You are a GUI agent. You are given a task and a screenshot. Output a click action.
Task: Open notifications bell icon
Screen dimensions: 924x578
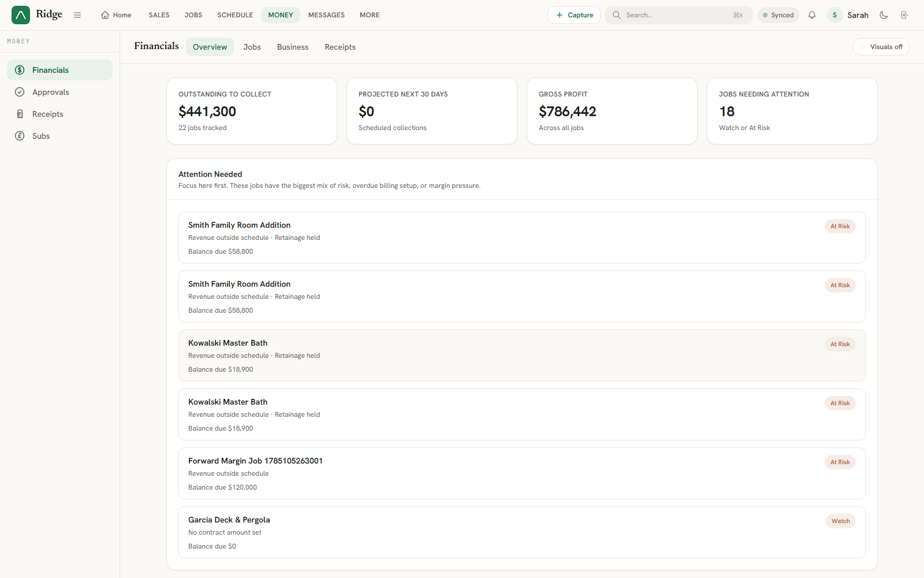click(x=812, y=15)
